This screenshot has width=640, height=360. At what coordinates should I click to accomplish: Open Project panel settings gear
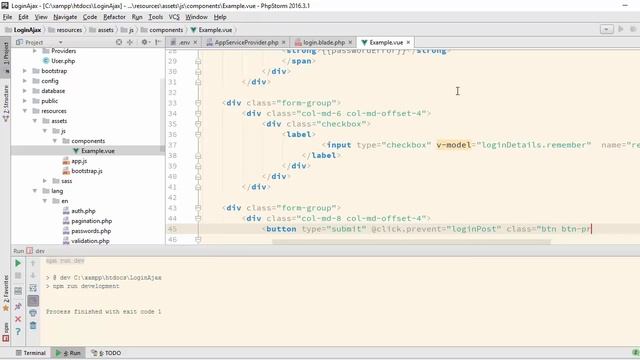tap(145, 42)
